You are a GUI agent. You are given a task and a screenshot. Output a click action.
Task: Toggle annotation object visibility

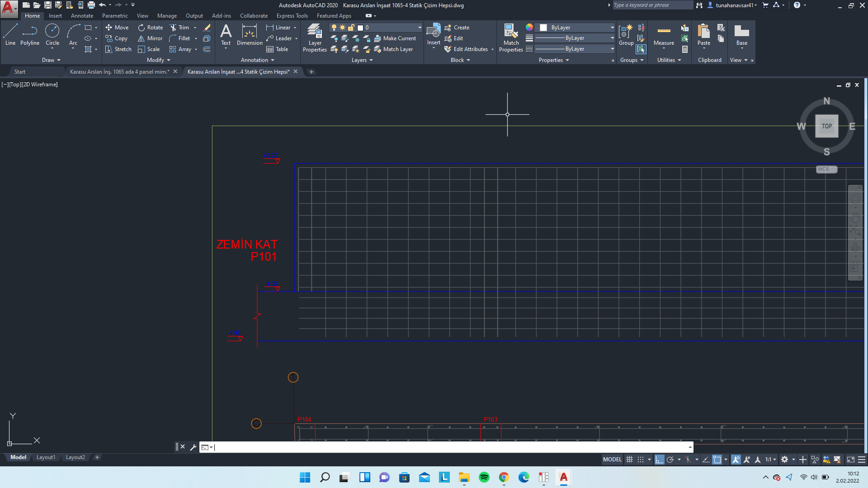pyautogui.click(x=736, y=460)
